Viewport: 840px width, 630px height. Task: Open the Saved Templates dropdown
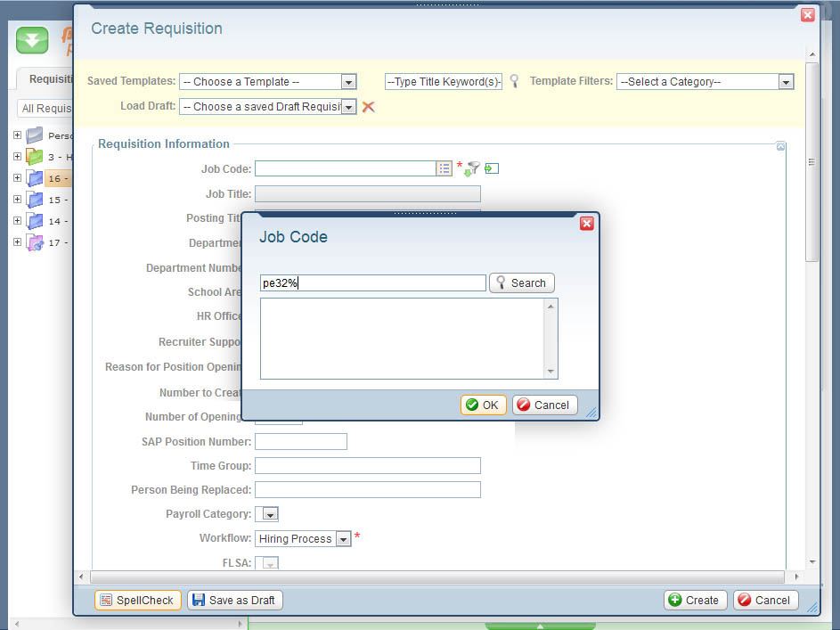(x=348, y=82)
